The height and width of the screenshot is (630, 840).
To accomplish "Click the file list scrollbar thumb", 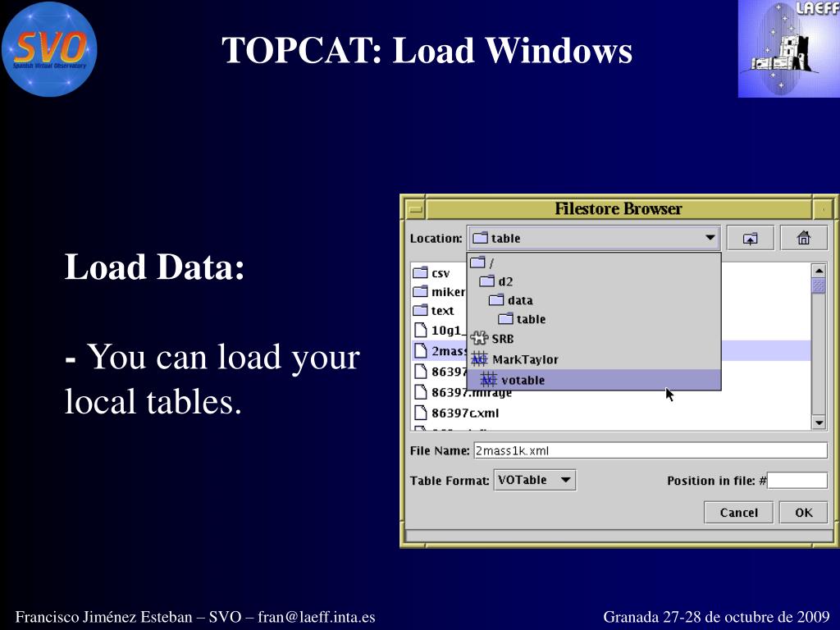I will click(x=818, y=285).
